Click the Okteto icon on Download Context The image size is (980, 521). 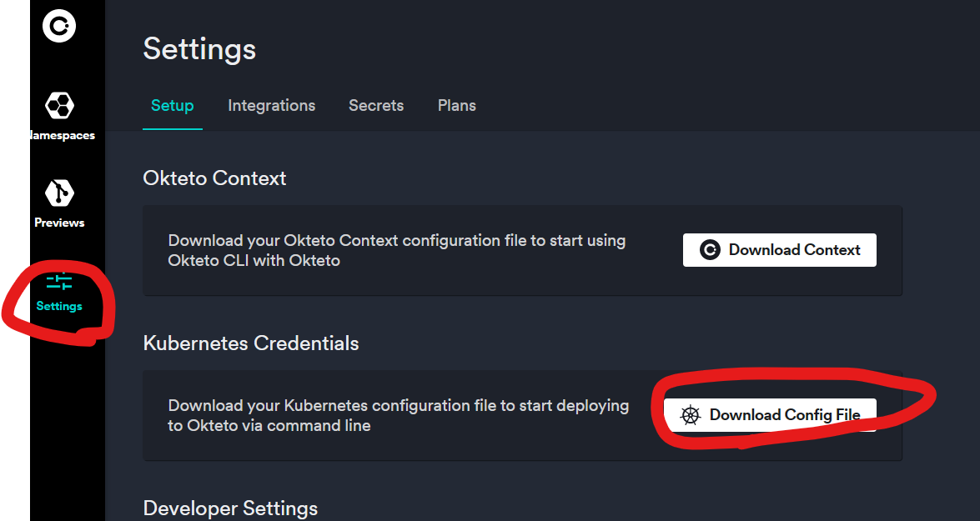click(710, 250)
